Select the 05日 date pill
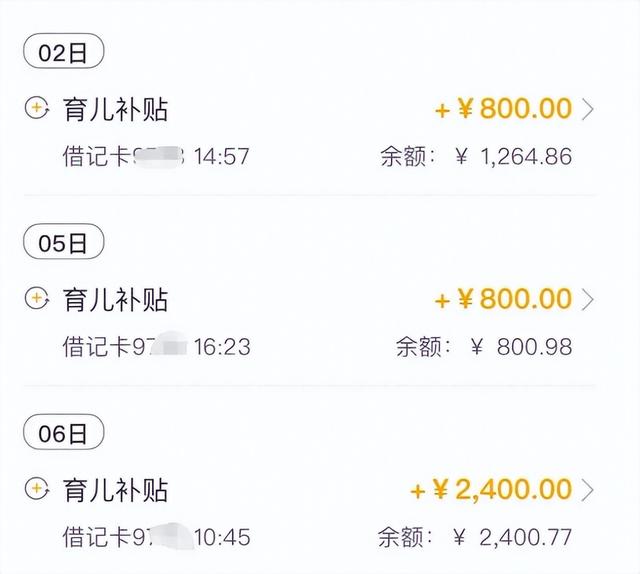 coord(64,242)
